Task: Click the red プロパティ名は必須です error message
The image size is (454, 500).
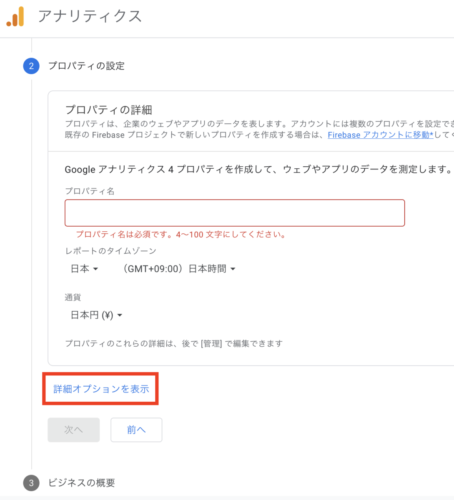Action: (181, 235)
